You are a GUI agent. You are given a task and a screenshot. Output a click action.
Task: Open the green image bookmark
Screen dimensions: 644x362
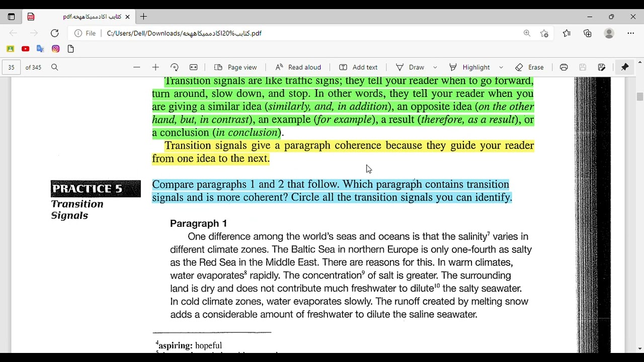click(x=10, y=49)
